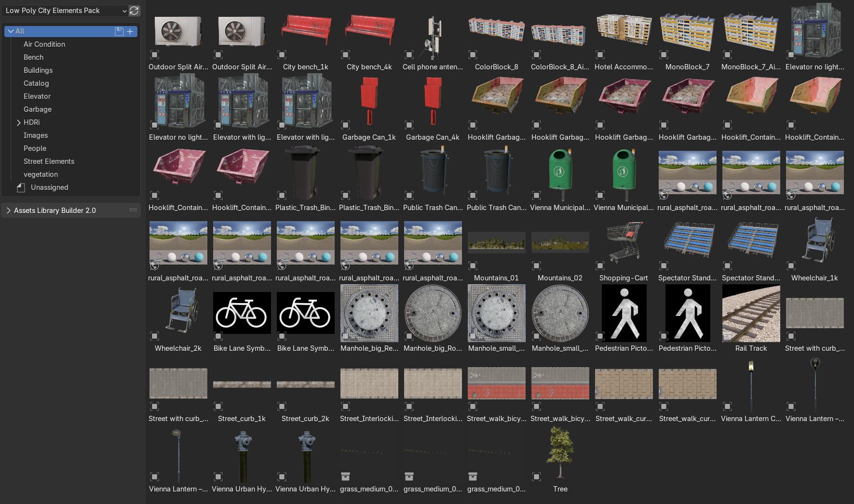
Task: Click the object type icon on Wheelchair_1k
Action: tap(791, 266)
